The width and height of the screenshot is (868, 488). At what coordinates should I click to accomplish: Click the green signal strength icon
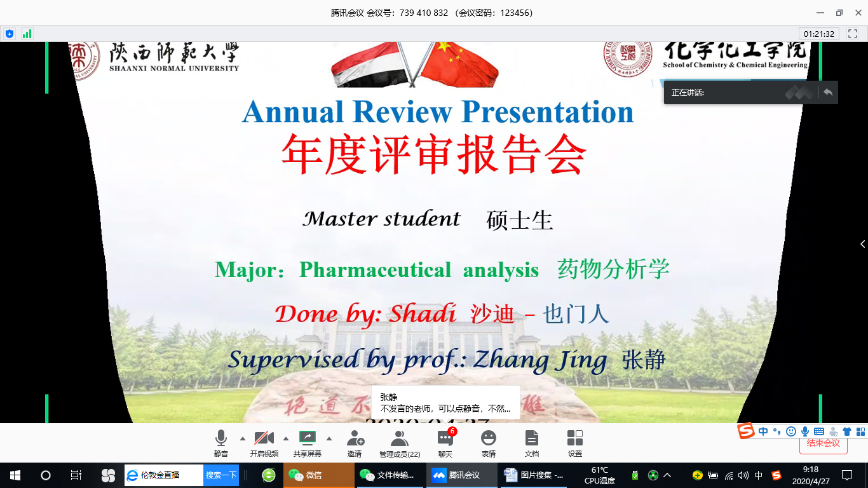pyautogui.click(x=27, y=34)
